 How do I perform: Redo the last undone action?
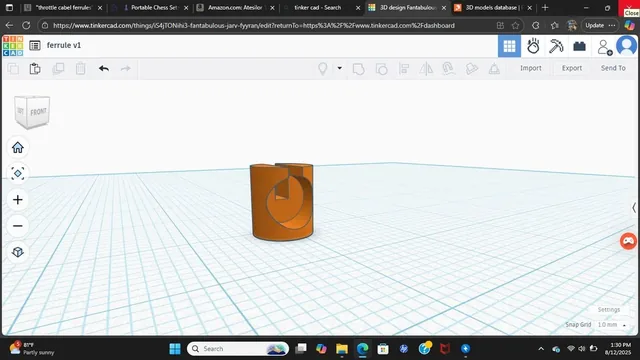[x=126, y=69]
